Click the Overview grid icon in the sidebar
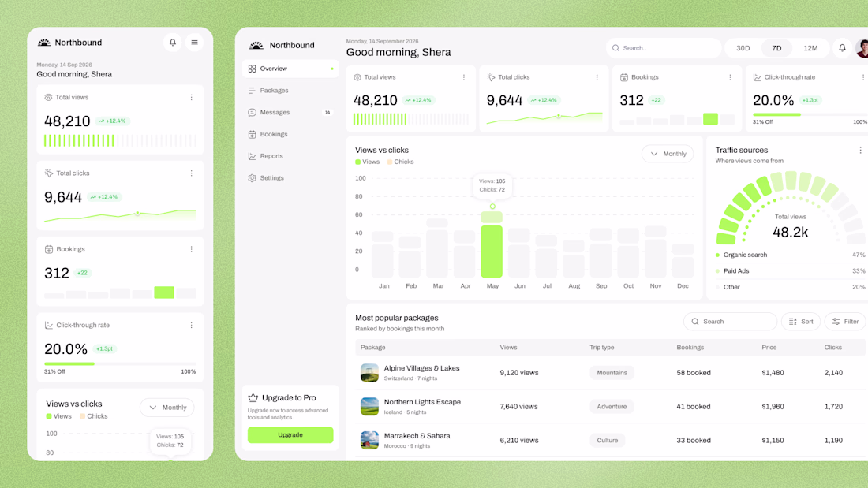The width and height of the screenshot is (868, 488). point(252,69)
